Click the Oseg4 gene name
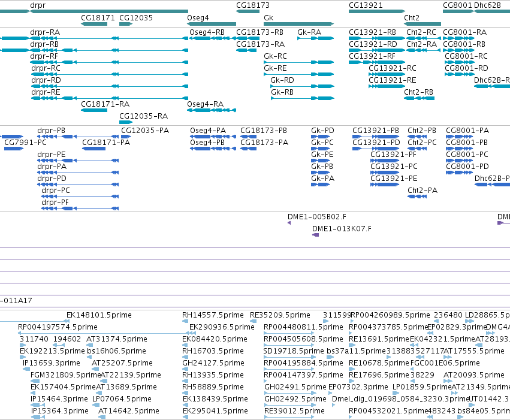Image resolution: width=510 pixels, height=420 pixels. pyautogui.click(x=198, y=18)
